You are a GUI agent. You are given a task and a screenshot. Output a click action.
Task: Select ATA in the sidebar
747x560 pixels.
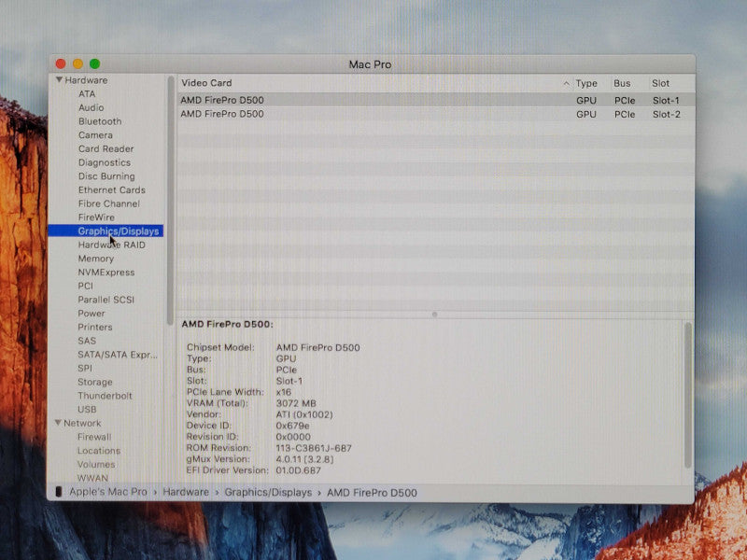[87, 94]
